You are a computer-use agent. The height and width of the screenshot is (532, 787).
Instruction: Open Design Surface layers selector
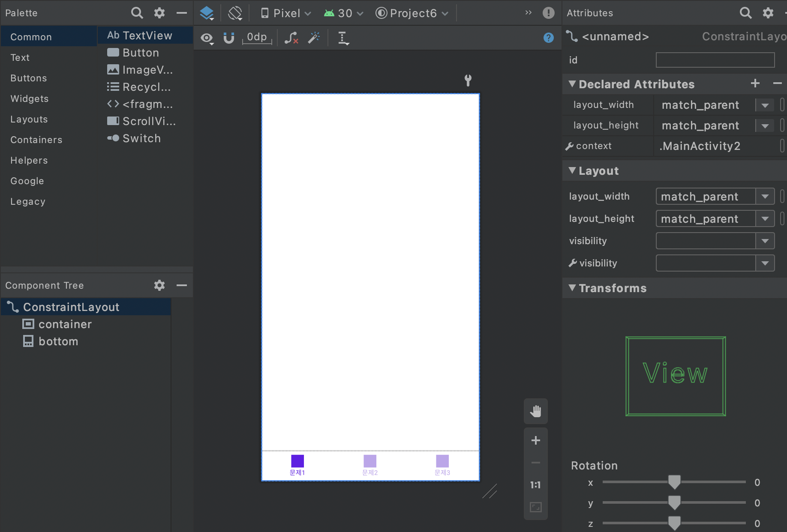tap(207, 13)
